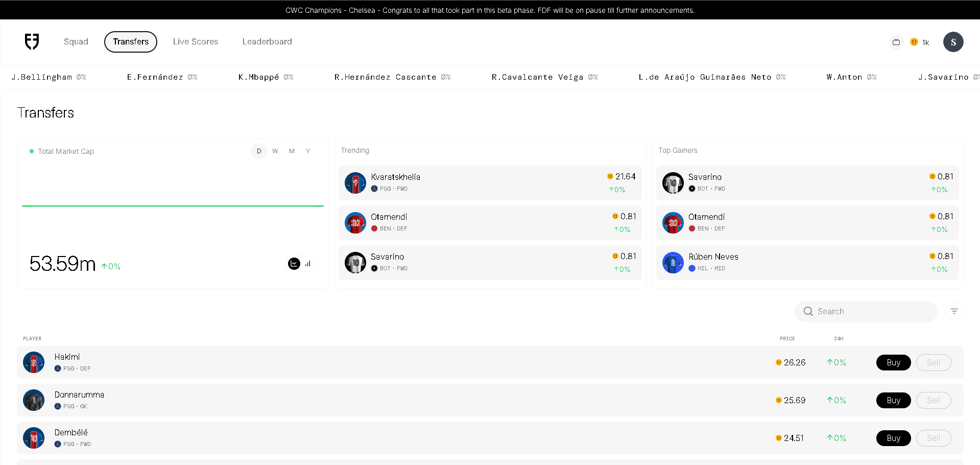The height and width of the screenshot is (465, 980).
Task: Open the player list filter icon
Action: click(x=954, y=312)
